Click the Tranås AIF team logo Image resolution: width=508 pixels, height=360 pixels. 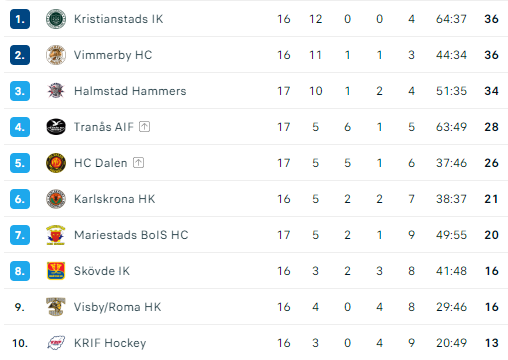(56, 127)
